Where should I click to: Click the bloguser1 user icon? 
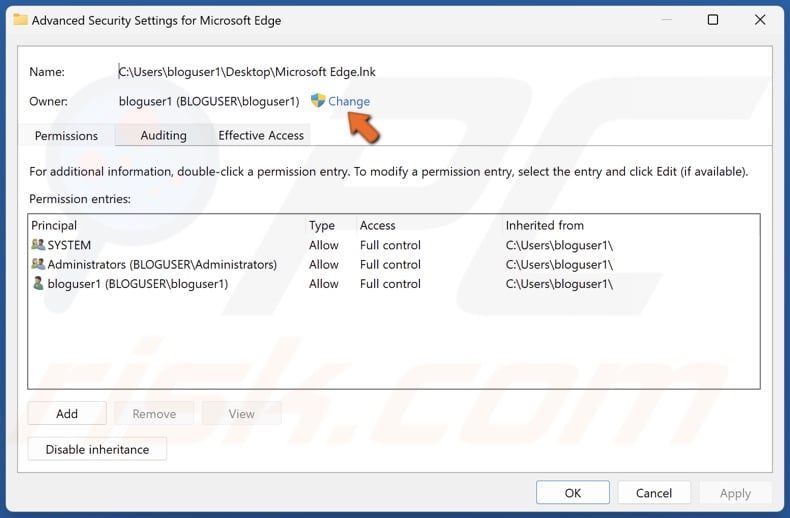38,284
